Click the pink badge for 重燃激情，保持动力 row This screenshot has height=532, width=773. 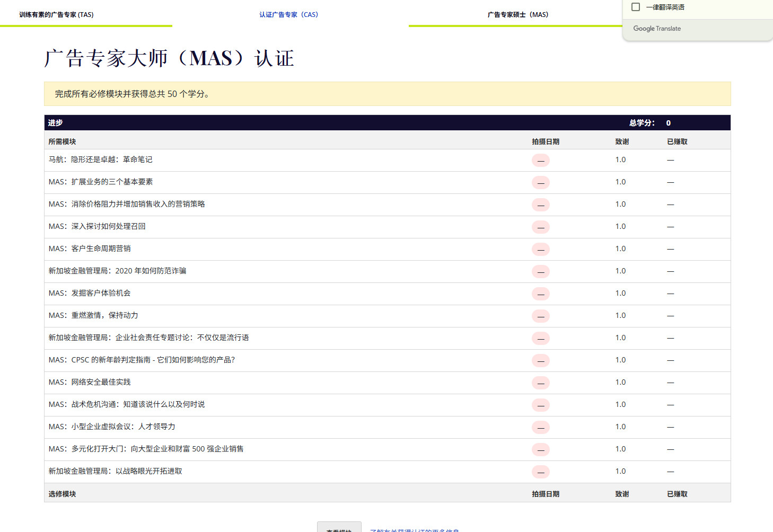[540, 316]
